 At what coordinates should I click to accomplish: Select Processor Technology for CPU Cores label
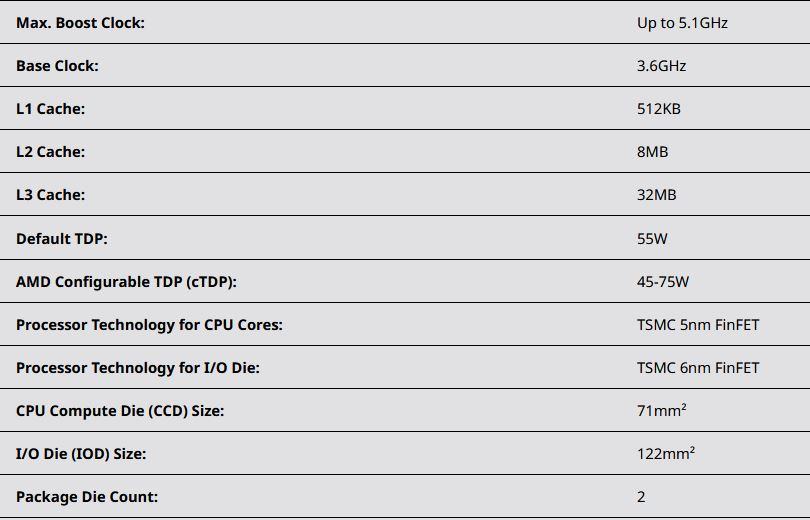149,325
